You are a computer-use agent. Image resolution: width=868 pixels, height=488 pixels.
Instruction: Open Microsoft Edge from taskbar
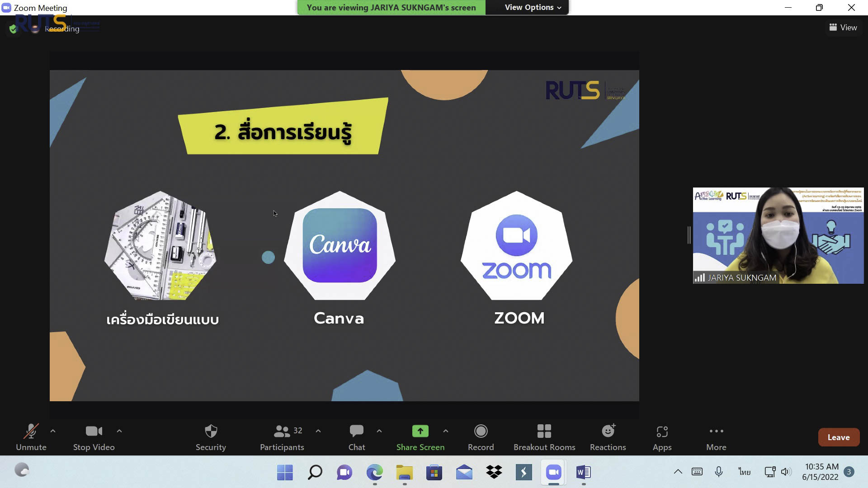coord(374,472)
